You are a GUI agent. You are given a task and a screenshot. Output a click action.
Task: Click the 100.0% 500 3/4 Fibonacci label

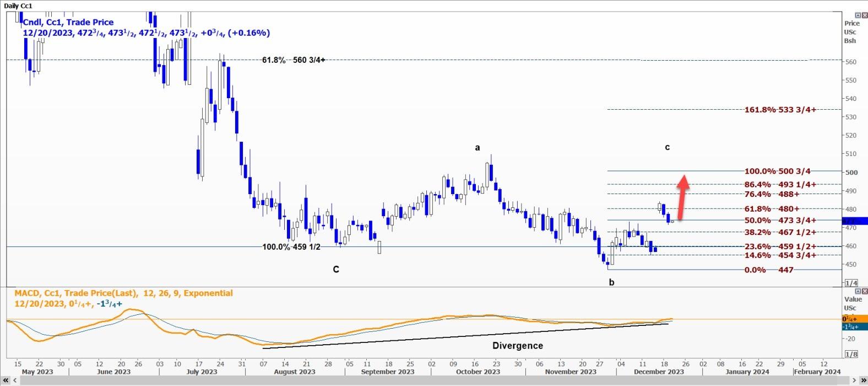pyautogui.click(x=778, y=171)
